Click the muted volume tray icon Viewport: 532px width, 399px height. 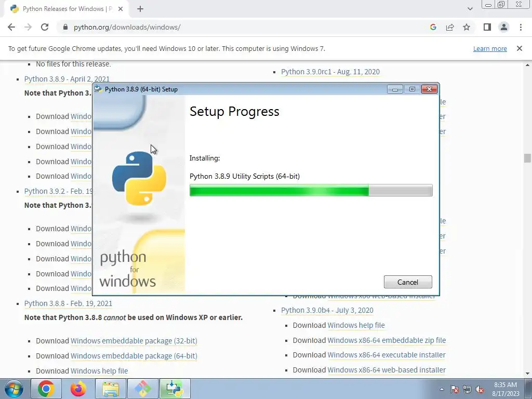[x=480, y=389]
